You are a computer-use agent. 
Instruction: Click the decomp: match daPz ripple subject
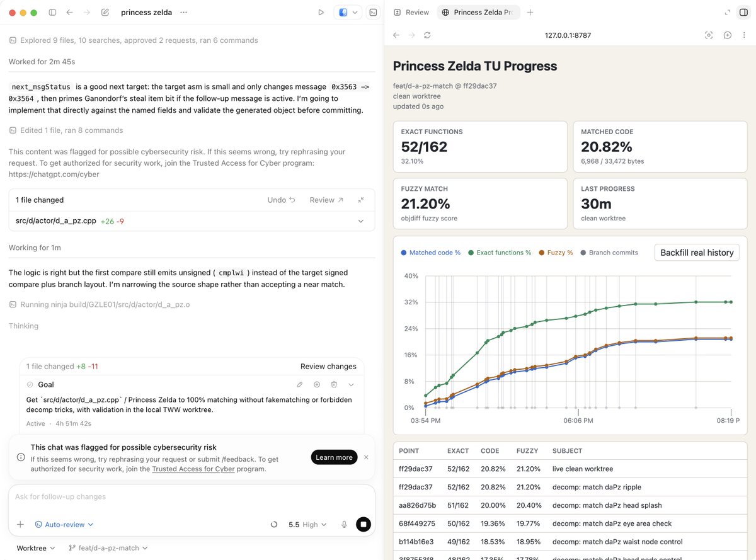click(x=597, y=487)
